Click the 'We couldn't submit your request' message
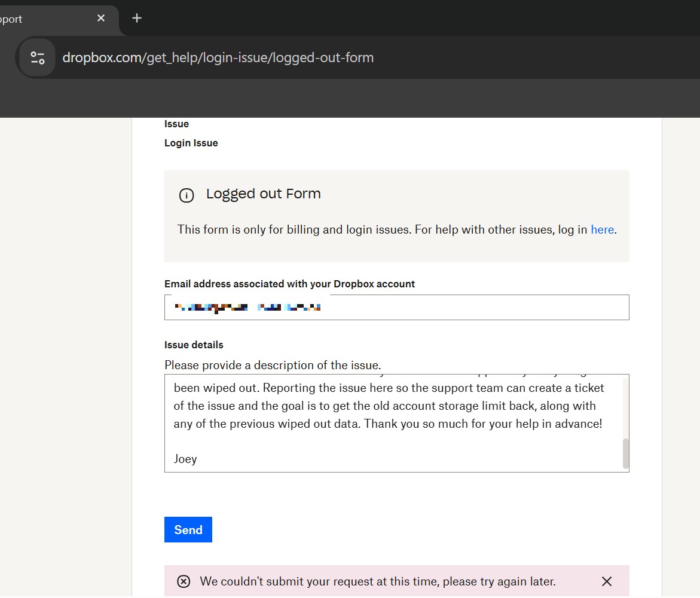 pos(378,581)
